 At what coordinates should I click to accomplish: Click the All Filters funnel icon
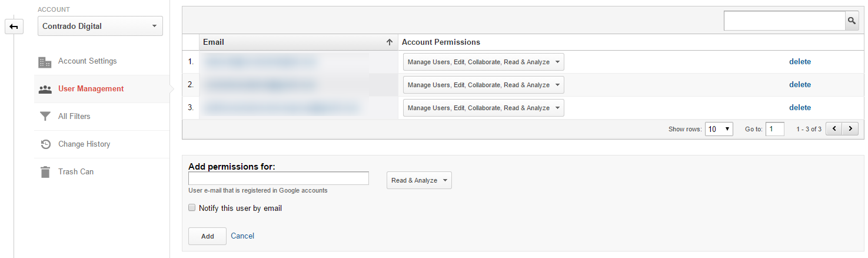tap(45, 117)
